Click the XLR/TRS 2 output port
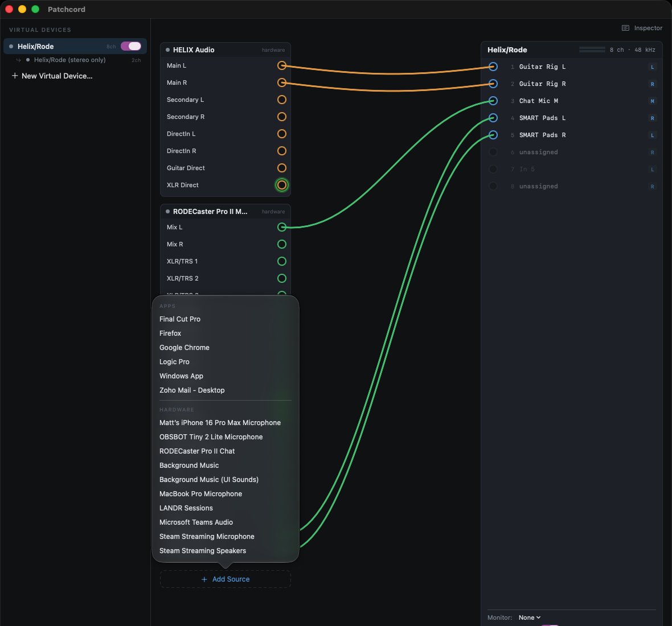The image size is (672, 626). [281, 278]
